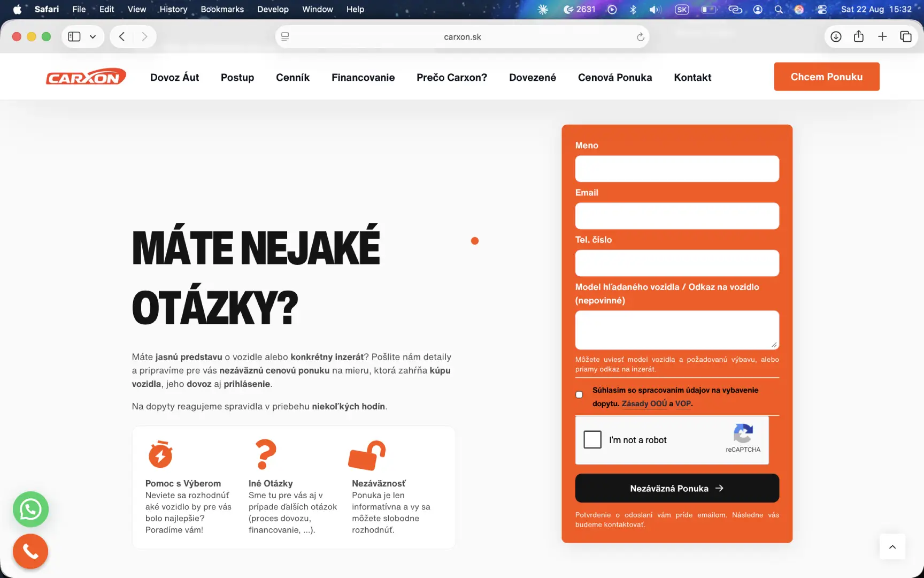Viewport: 924px width, 578px height.
Task: Open Spotlight search in menu bar
Action: (779, 9)
